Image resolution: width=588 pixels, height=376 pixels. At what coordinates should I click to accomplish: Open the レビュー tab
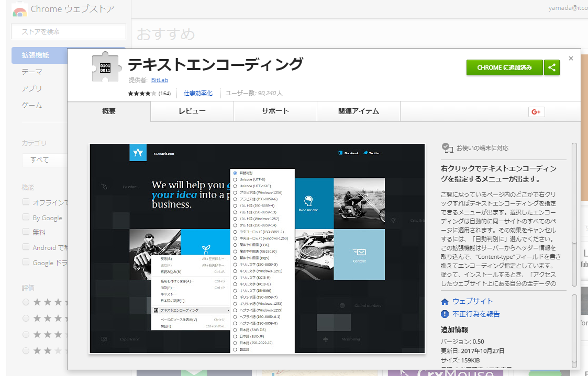192,111
